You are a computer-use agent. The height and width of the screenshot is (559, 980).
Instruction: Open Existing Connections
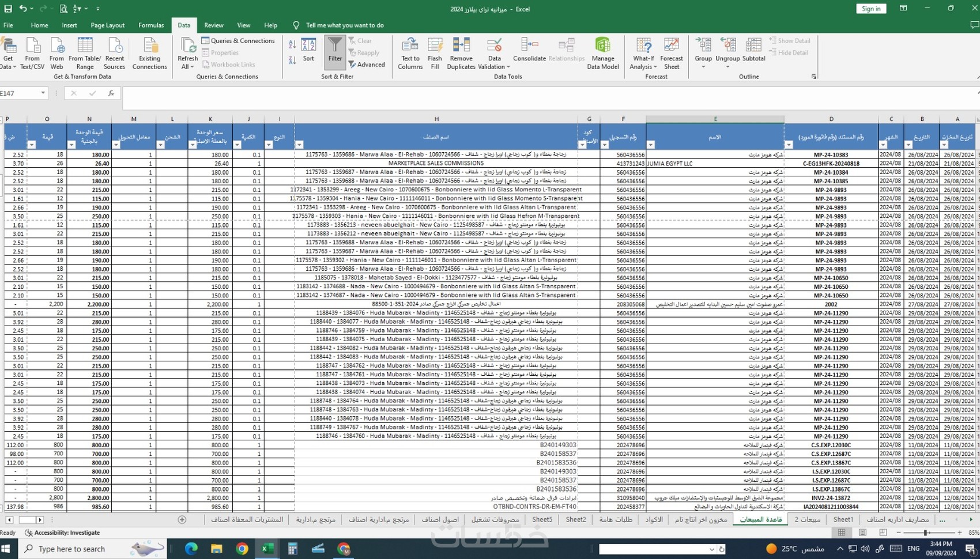[x=150, y=54]
